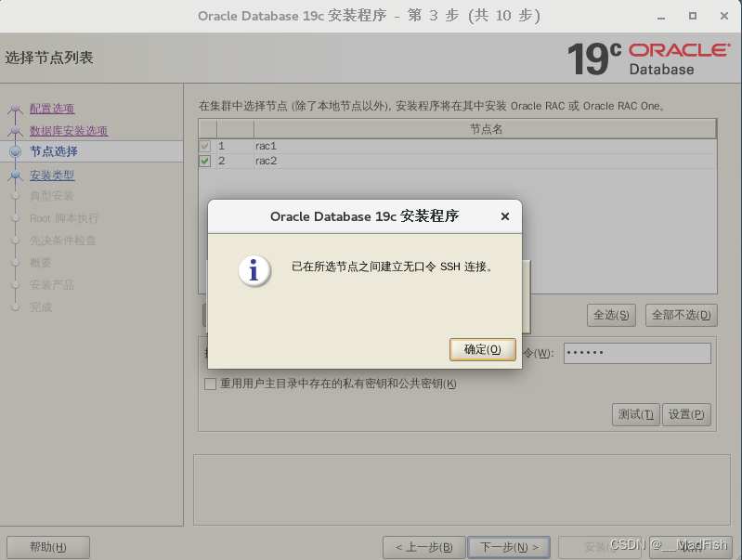Click the 测试(T) SSH test button
Image resolution: width=742 pixels, height=560 pixels.
(635, 415)
